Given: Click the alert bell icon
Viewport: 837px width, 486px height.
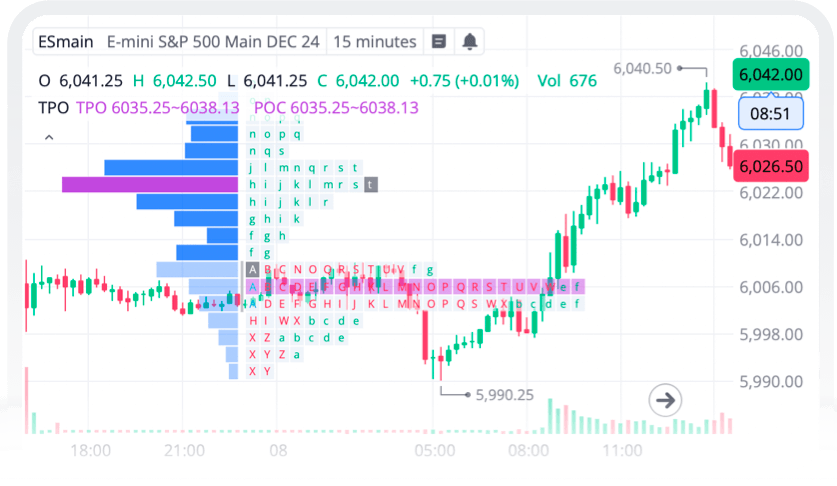Looking at the screenshot, I should tap(469, 42).
